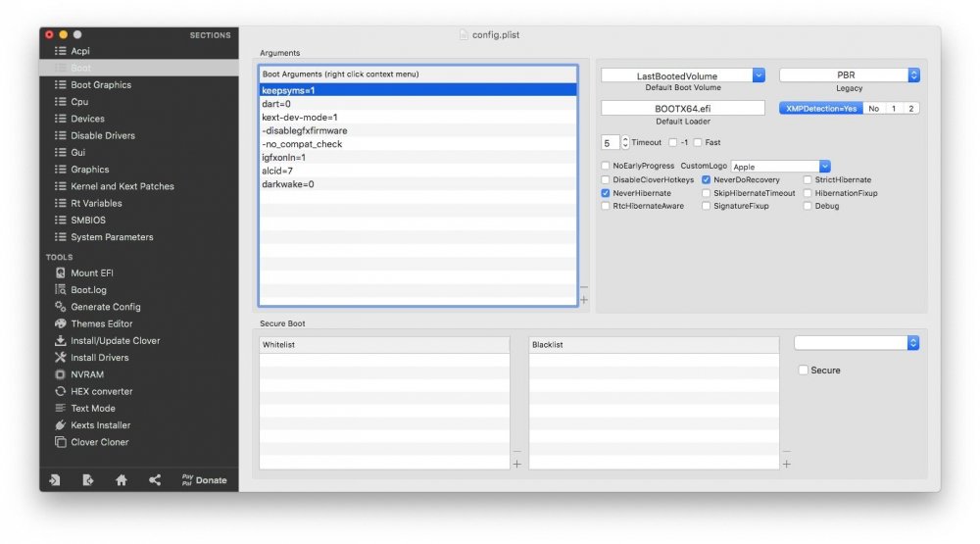Screen dimensions: 980x544
Task: Remove selected boot argument with minus icon
Action: pos(584,287)
